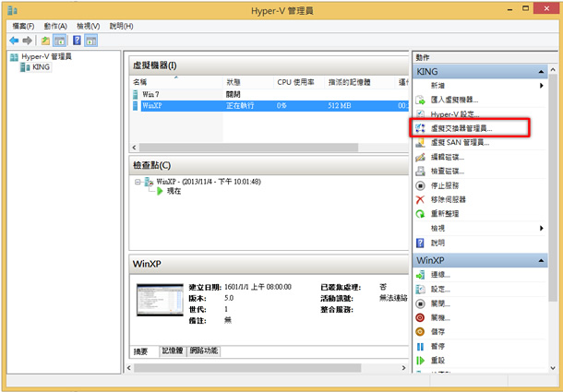Click 說明 help action under KING
The height and width of the screenshot is (392, 563).
pos(437,243)
